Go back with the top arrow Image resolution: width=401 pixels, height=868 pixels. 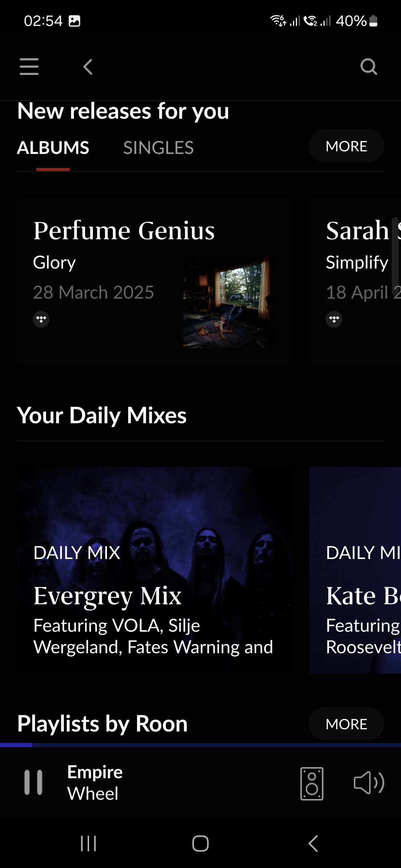tap(88, 67)
